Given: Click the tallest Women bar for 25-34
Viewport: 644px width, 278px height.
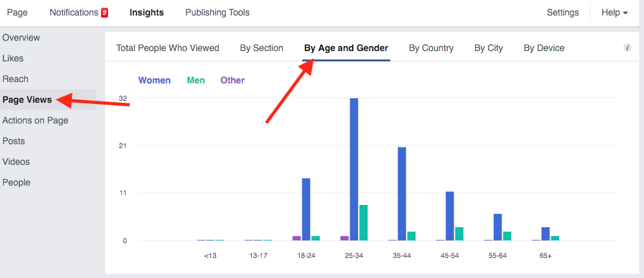Looking at the screenshot, I should coord(354,169).
